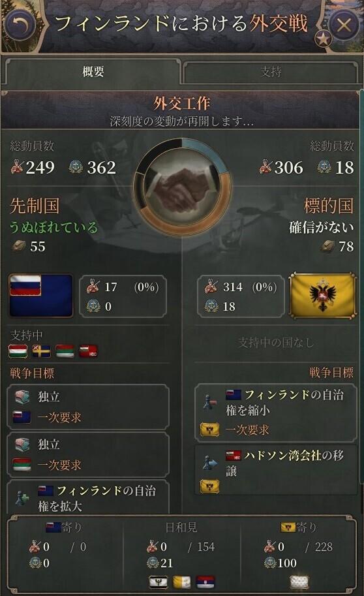This screenshot has width=364, height=596.
Task: Click the Hudson Bay Company supporter flag
Action: click(88, 351)
